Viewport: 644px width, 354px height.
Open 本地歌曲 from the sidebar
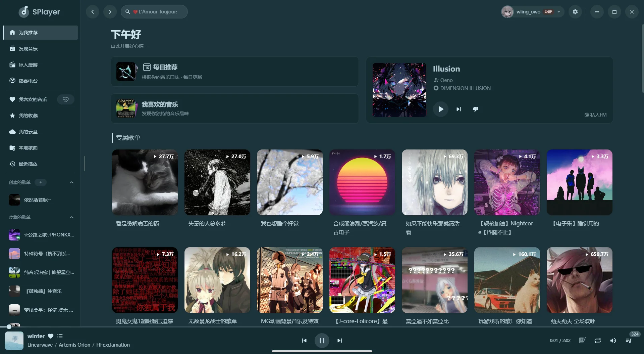click(x=40, y=148)
